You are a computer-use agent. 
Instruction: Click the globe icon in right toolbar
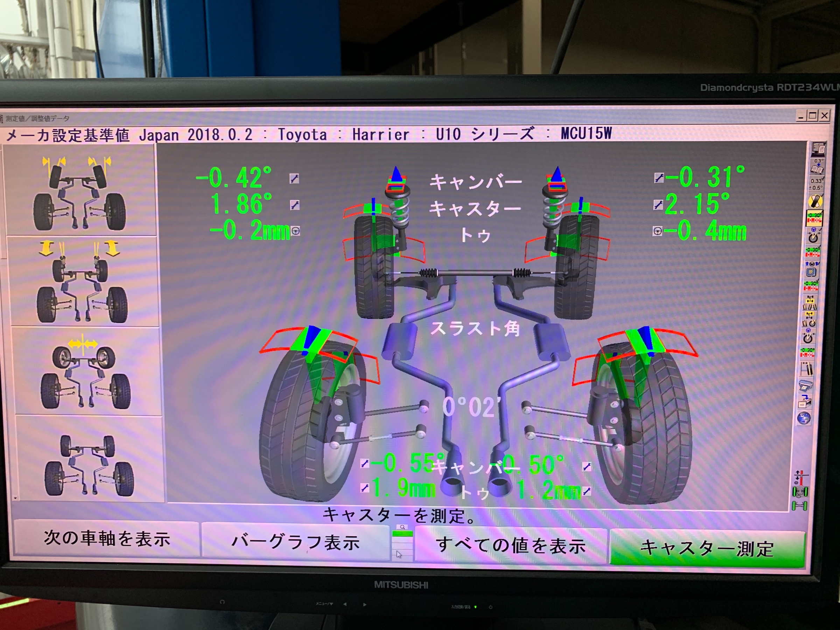pyautogui.click(x=804, y=418)
